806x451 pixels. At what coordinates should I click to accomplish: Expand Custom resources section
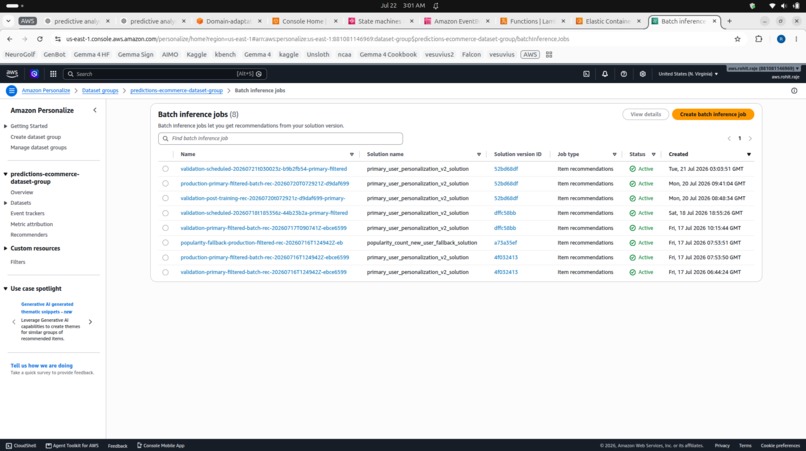[6, 248]
